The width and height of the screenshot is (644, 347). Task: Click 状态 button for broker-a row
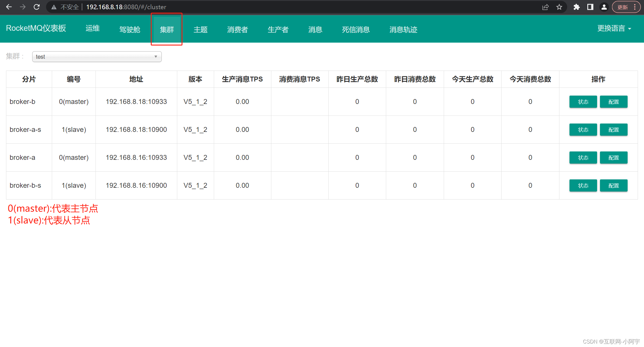pos(583,158)
